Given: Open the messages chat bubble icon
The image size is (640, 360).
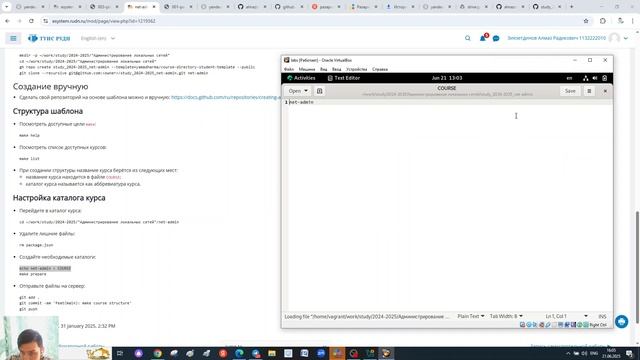Looking at the screenshot, I should tap(496, 38).
